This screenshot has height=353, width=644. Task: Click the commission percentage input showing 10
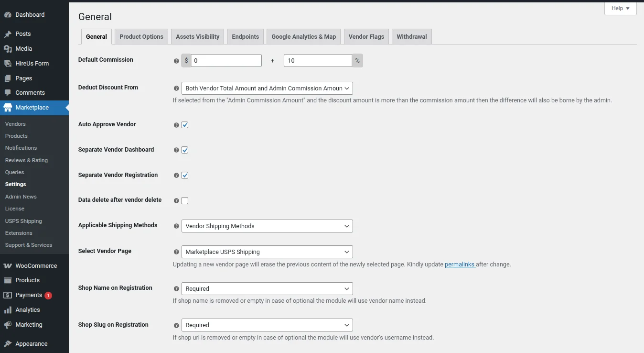tap(318, 60)
